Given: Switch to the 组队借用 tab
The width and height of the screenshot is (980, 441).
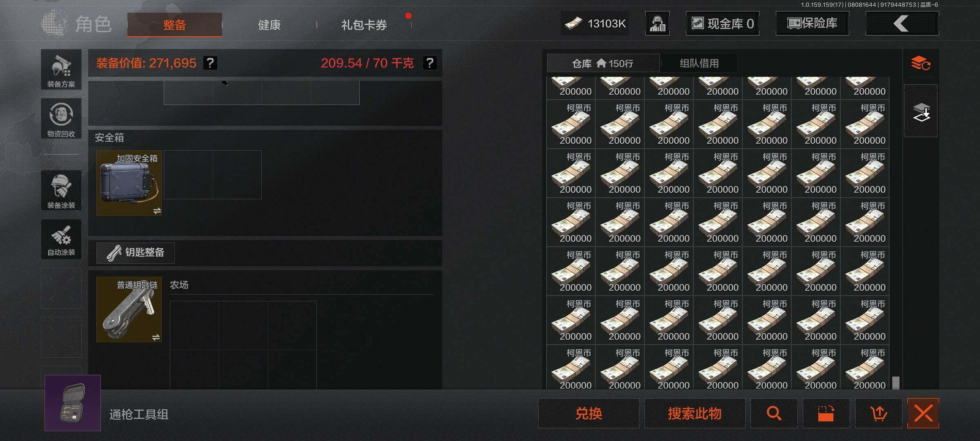Looking at the screenshot, I should click(699, 63).
